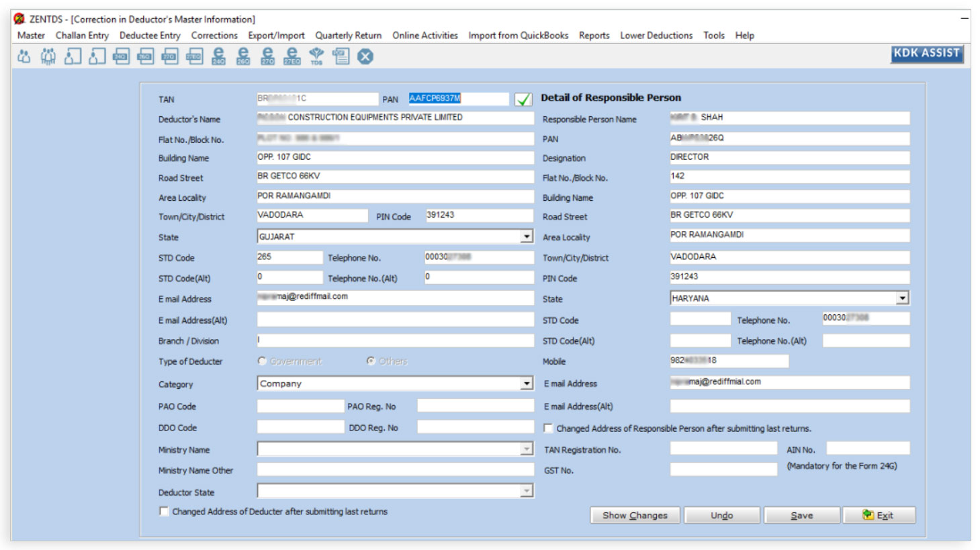Expand the Category dropdown showing Company

527,384
